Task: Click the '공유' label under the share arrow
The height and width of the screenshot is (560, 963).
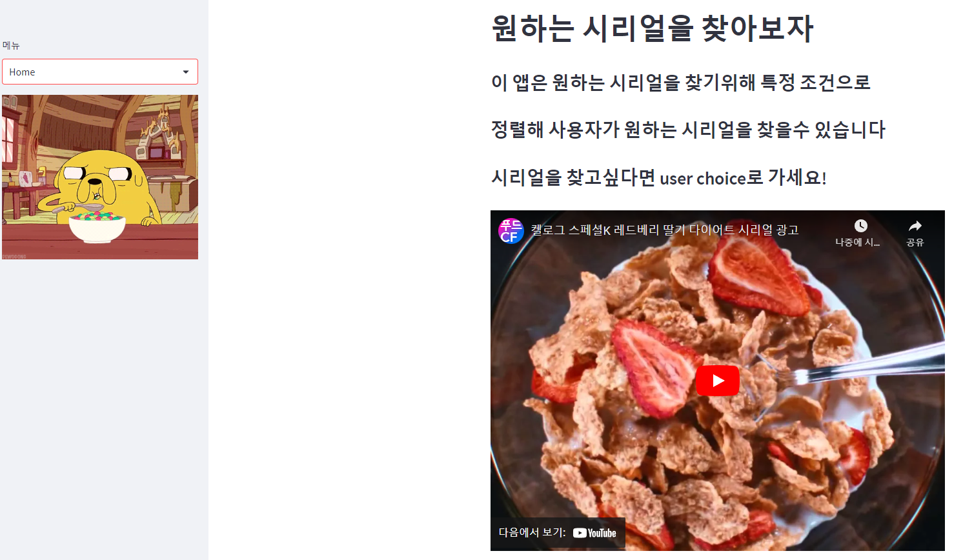Action: (x=915, y=242)
